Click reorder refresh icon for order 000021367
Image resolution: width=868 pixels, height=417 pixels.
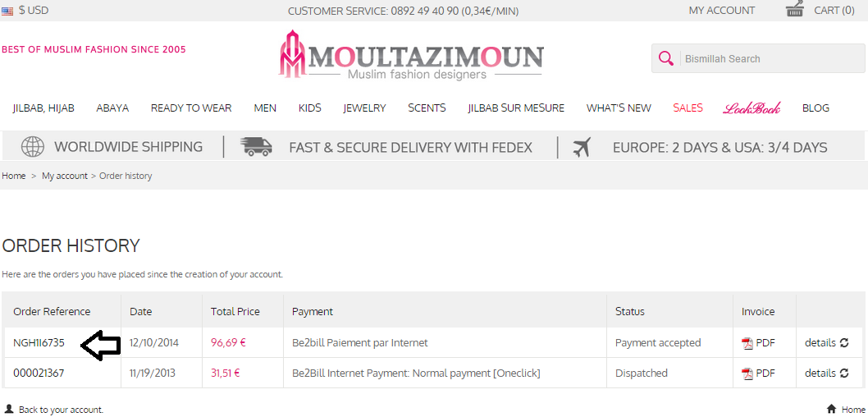pyautogui.click(x=844, y=373)
